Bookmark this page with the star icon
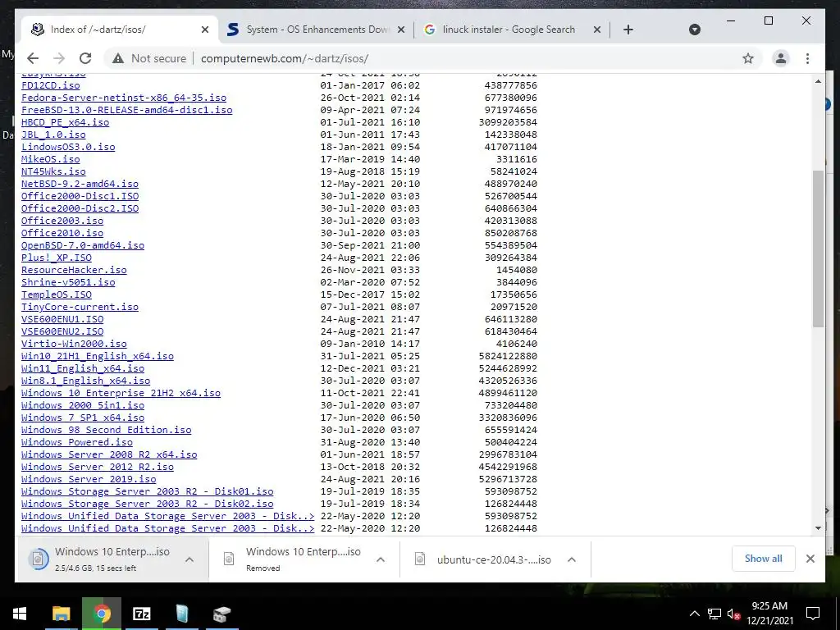Image resolution: width=840 pixels, height=630 pixels. (x=748, y=58)
